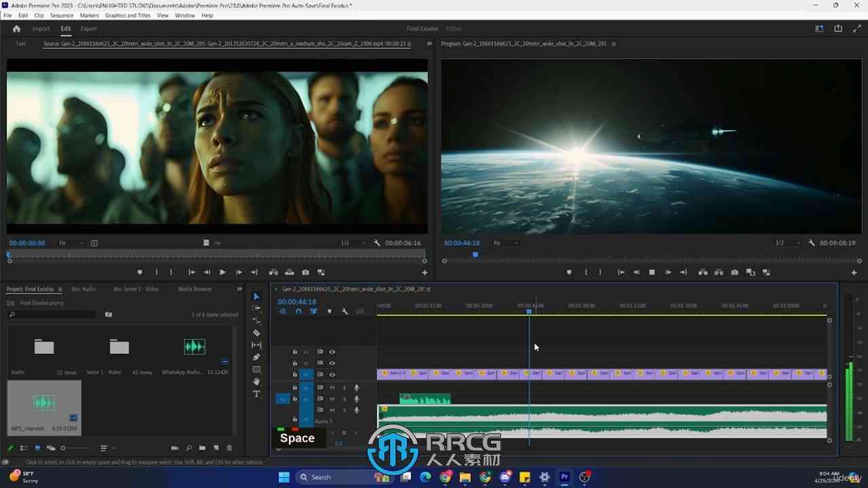This screenshot has width=868, height=488.
Task: Toggle Snap in timeline
Action: [298, 311]
